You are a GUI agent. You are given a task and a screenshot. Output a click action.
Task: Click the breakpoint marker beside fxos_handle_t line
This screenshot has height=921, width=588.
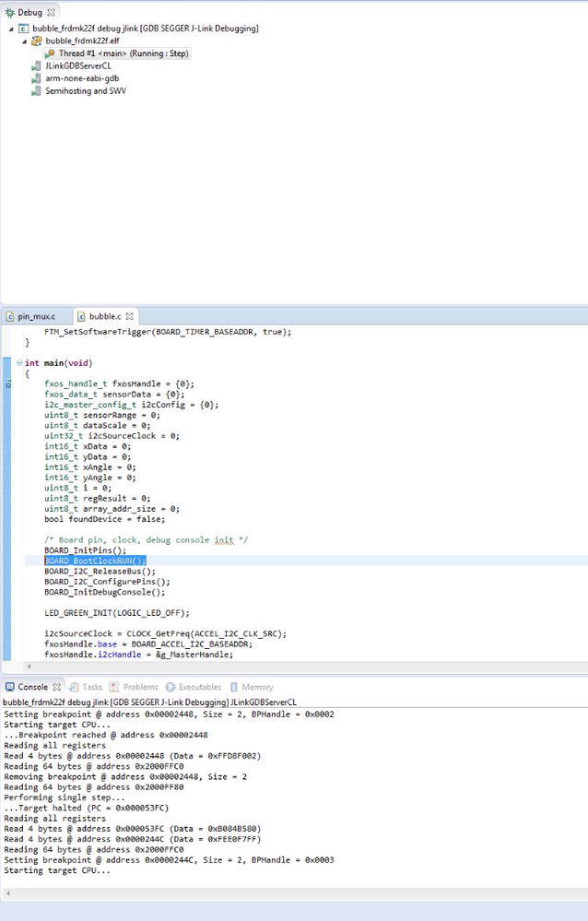[x=8, y=384]
